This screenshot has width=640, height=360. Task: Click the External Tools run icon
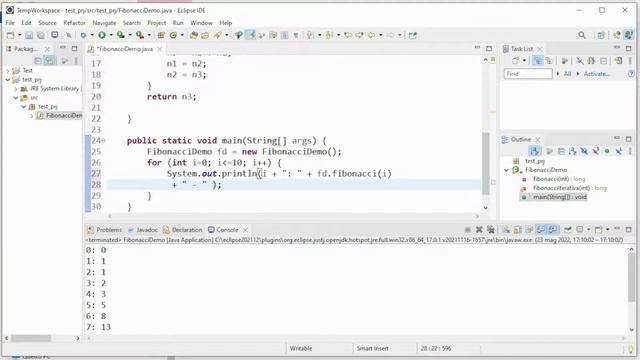[140, 36]
